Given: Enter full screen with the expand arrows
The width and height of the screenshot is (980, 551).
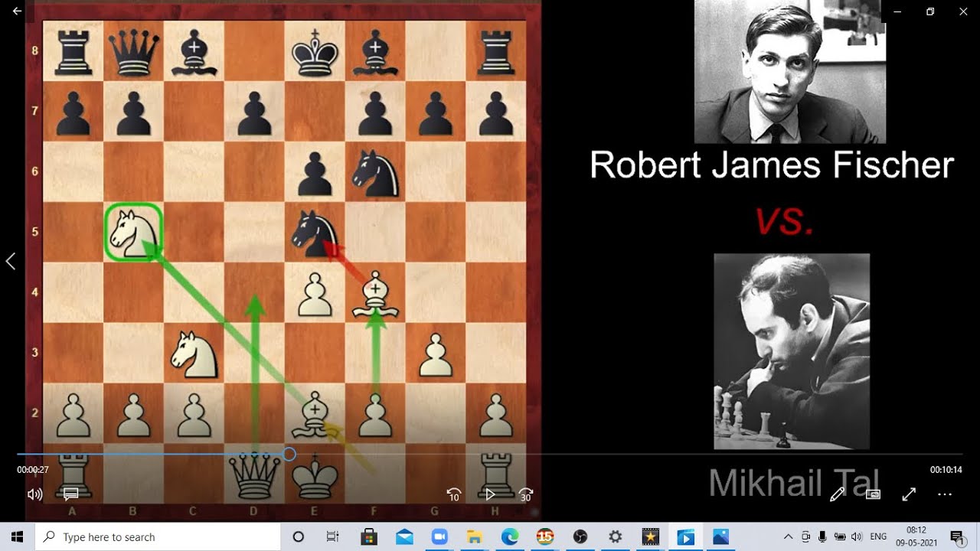Looking at the screenshot, I should (909, 494).
